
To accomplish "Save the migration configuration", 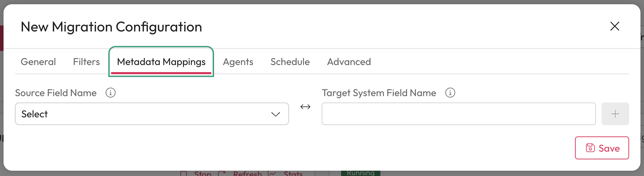I will point(602,148).
